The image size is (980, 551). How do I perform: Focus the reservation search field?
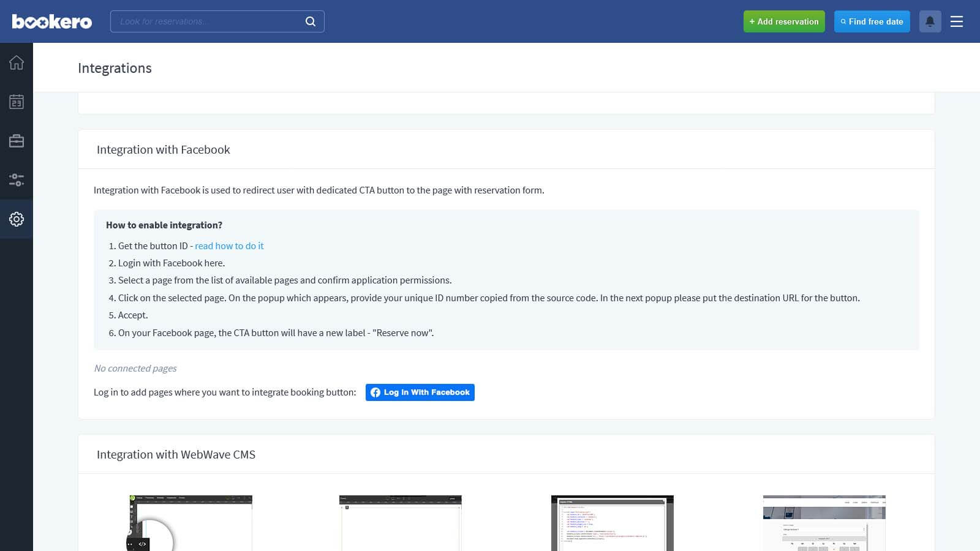pos(217,21)
